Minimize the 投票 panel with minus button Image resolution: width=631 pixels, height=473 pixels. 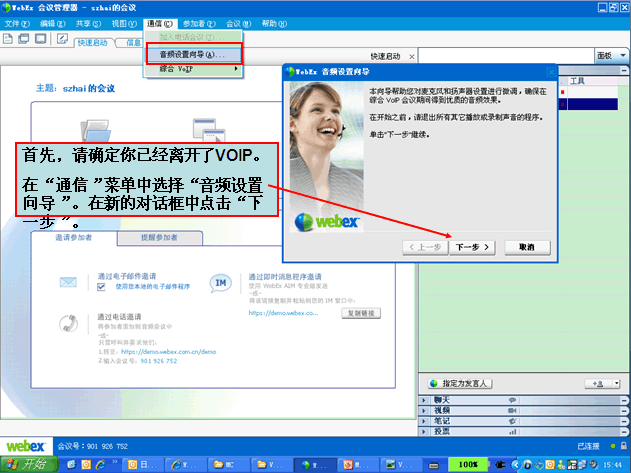pyautogui.click(x=624, y=432)
